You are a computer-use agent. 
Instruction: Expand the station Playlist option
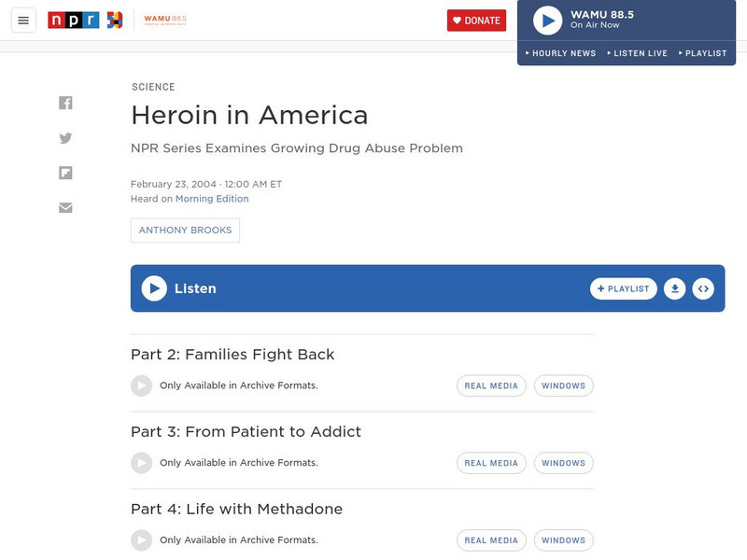(x=703, y=53)
